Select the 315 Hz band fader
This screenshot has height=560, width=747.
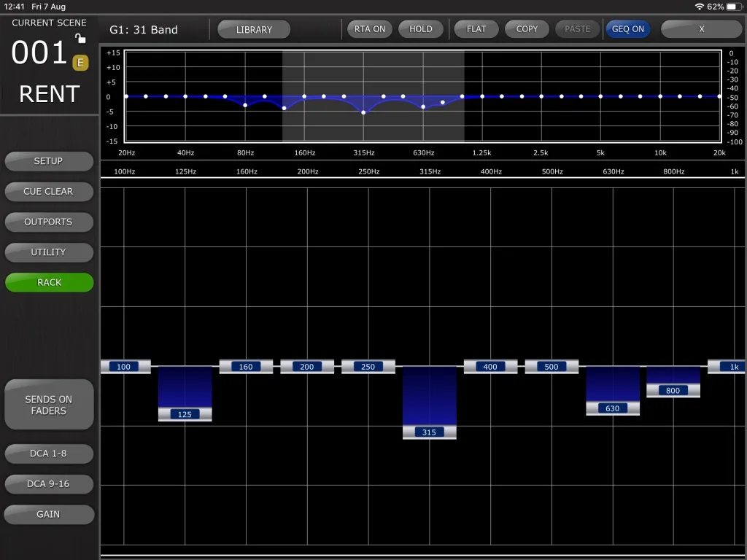tap(429, 432)
